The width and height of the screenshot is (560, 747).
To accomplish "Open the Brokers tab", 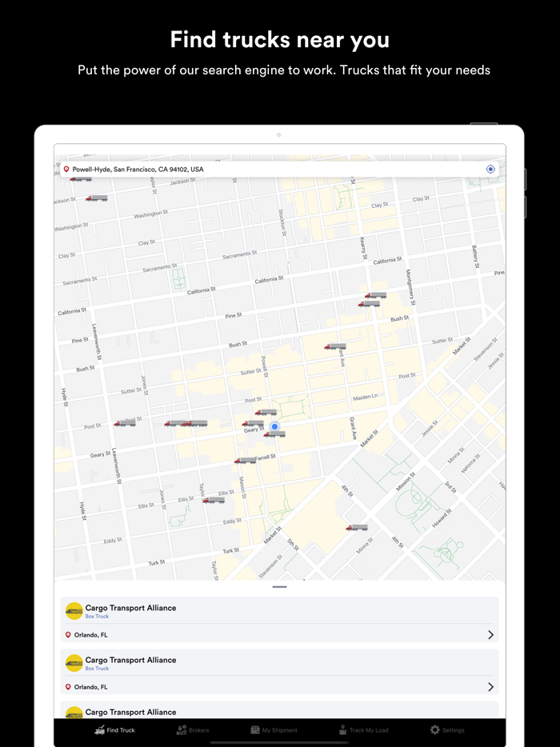I will [193, 730].
